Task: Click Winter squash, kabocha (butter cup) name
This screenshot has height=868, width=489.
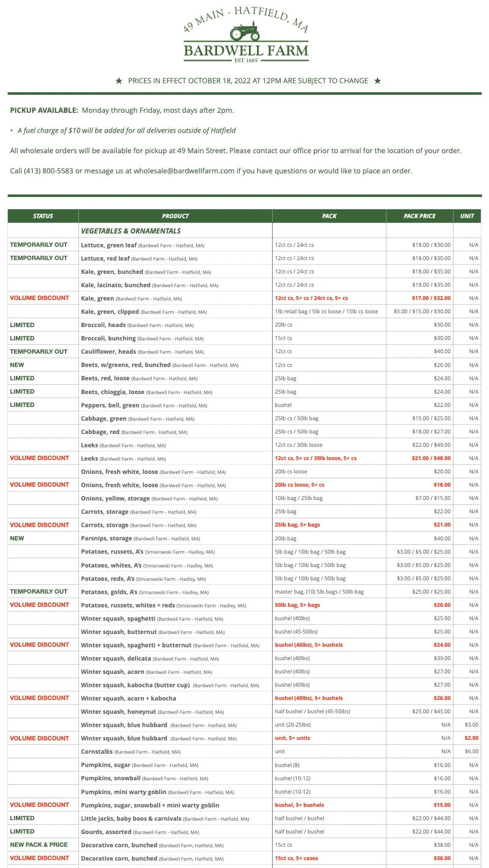Action: [135, 685]
